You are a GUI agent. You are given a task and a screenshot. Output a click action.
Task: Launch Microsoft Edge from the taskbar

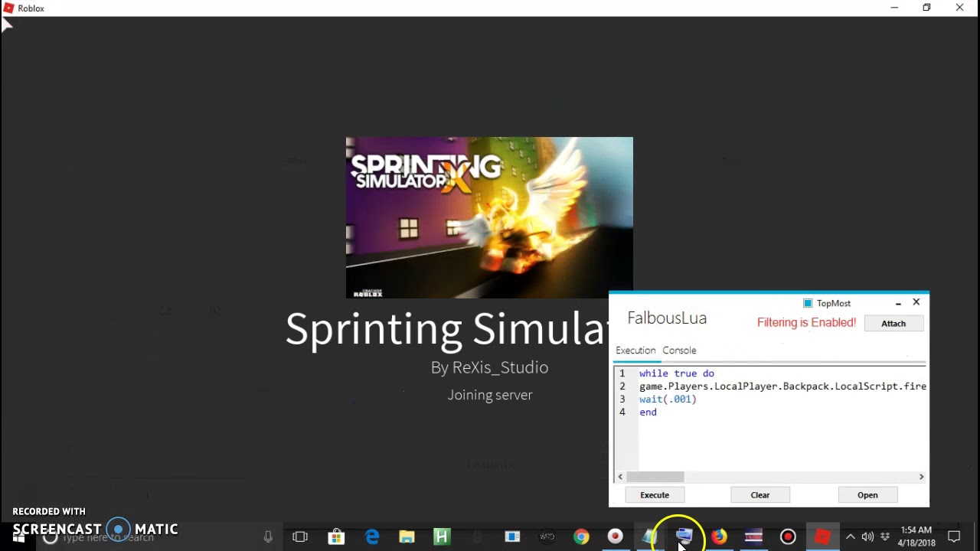(372, 536)
